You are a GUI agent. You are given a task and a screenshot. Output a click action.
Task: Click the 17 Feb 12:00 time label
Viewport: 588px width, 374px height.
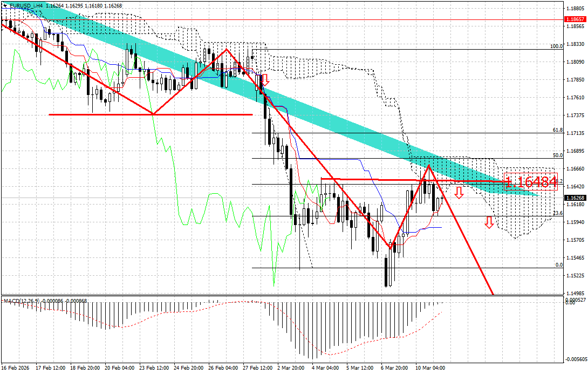click(x=50, y=368)
